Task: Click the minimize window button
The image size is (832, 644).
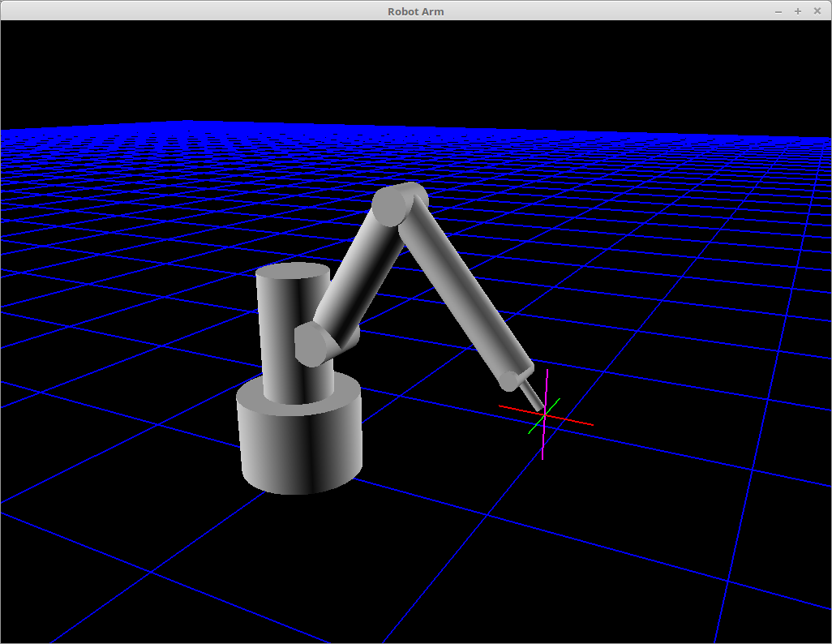Action: [x=778, y=11]
